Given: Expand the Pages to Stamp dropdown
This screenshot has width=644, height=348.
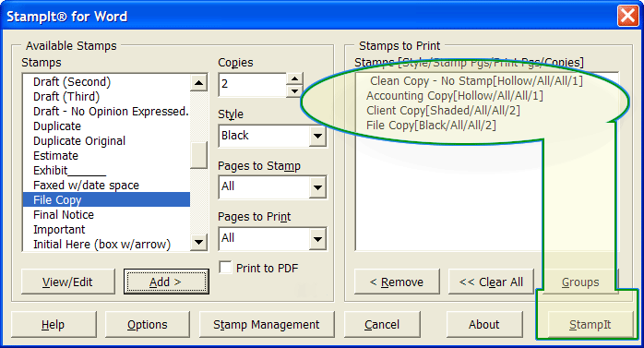Looking at the screenshot, I should 317,187.
